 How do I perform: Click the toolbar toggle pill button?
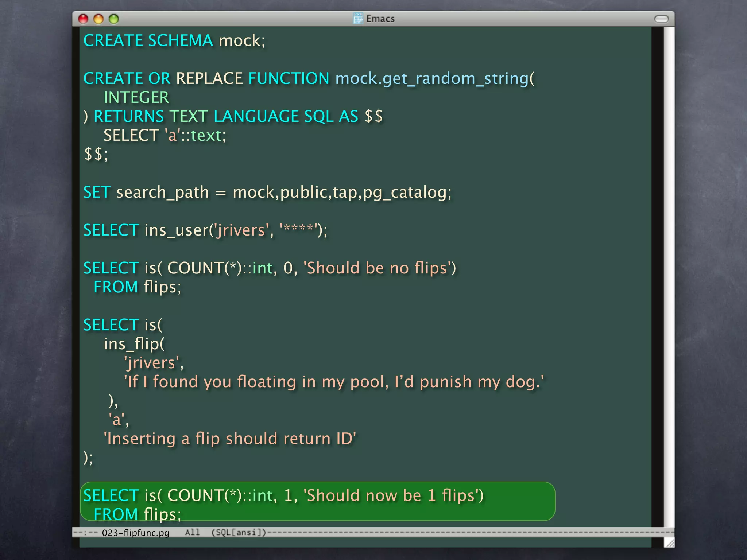tap(661, 19)
